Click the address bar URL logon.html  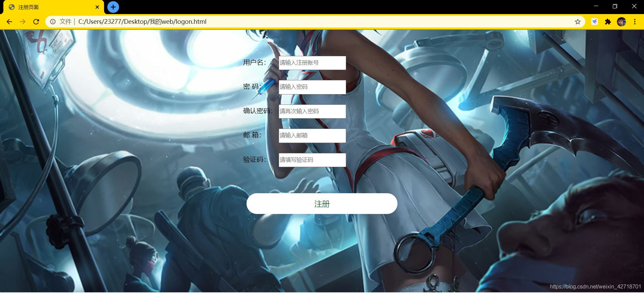click(142, 22)
